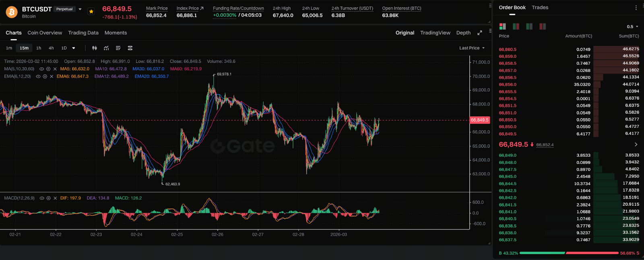Switch to the TradingView chart
The width and height of the screenshot is (644, 260).
tap(435, 33)
